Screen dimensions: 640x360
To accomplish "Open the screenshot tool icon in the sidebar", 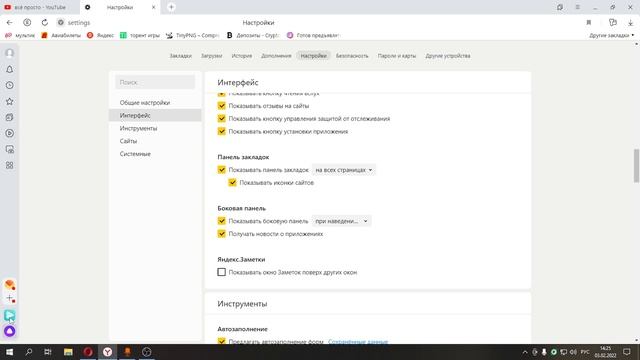I will 10,149.
